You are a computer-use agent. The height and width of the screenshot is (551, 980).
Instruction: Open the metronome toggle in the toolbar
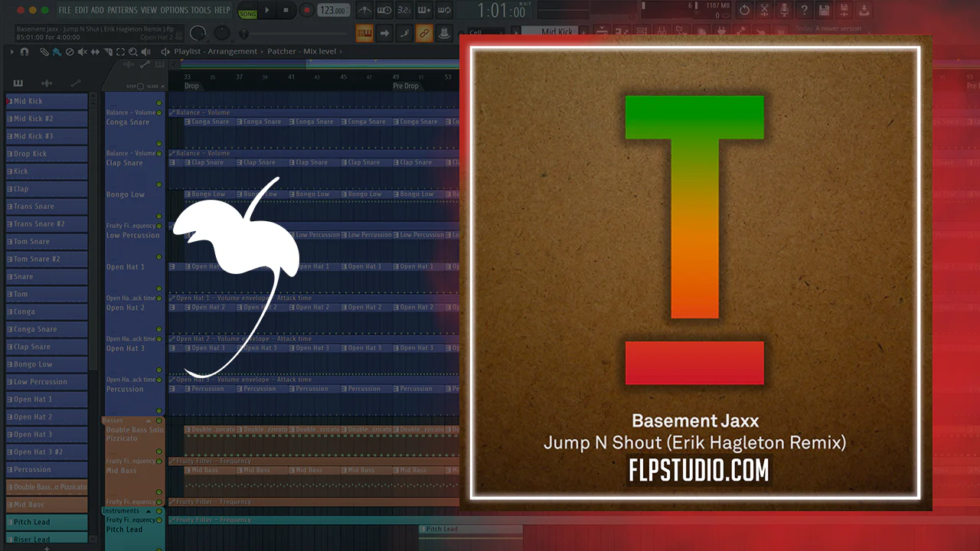click(x=365, y=11)
